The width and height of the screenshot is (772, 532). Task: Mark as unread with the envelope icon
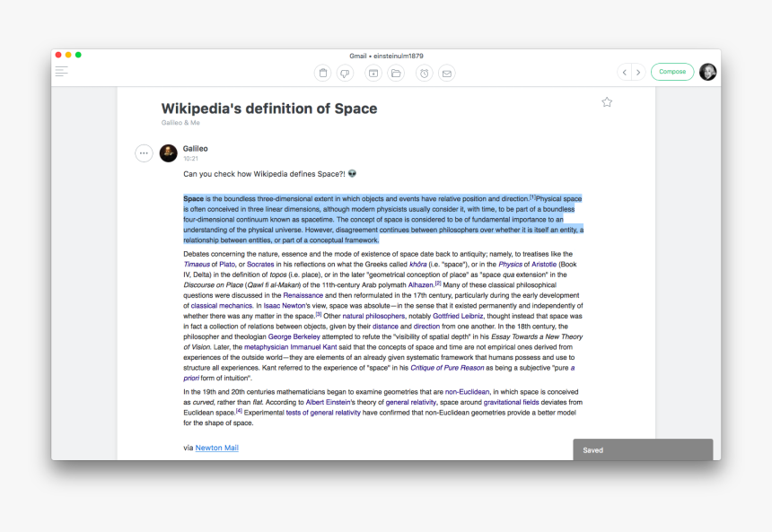coord(446,74)
